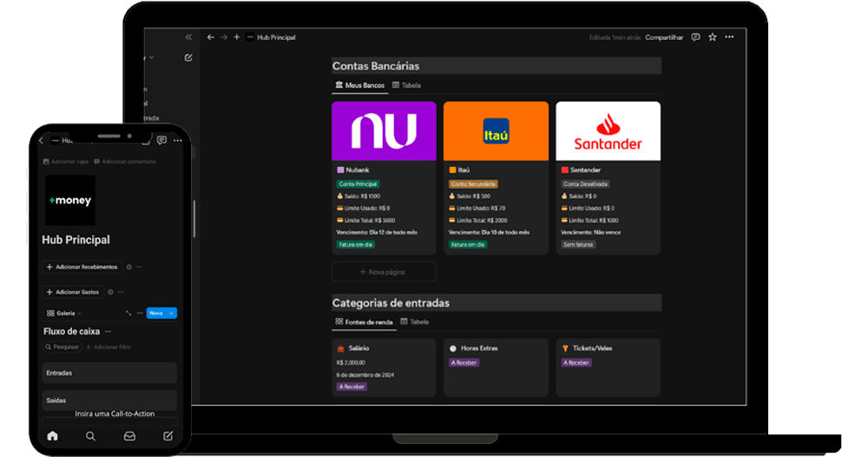Screen dimensions: 868x457
Task: Click the A Receber tag on Tickets/Vales
Action: coord(576,363)
